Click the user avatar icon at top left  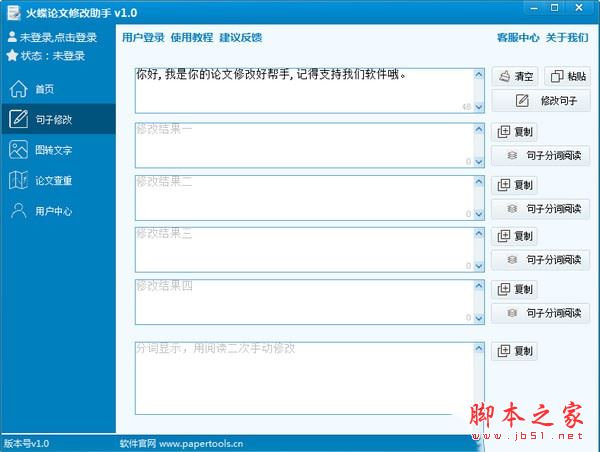12,37
